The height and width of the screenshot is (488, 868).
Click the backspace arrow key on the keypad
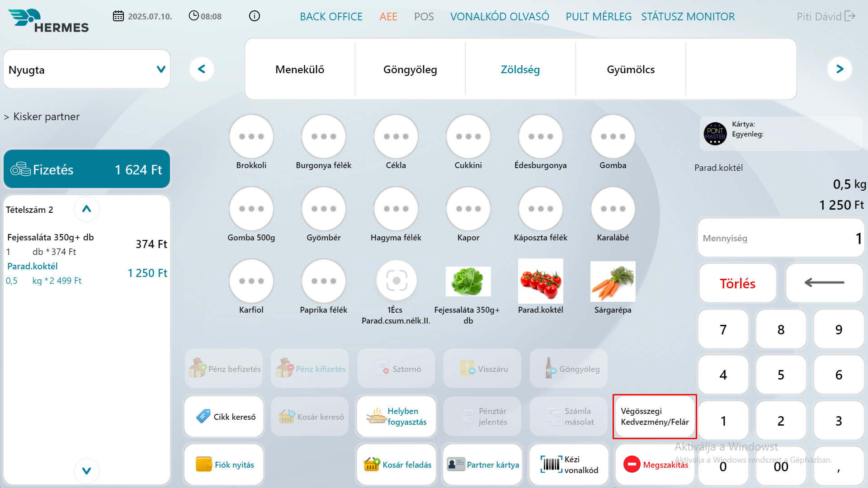tap(824, 283)
